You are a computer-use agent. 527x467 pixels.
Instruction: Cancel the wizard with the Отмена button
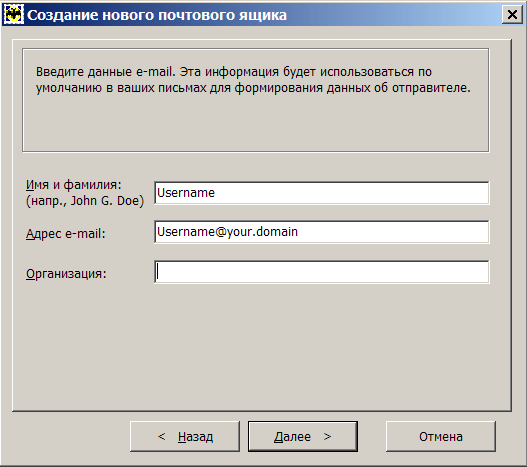click(441, 436)
